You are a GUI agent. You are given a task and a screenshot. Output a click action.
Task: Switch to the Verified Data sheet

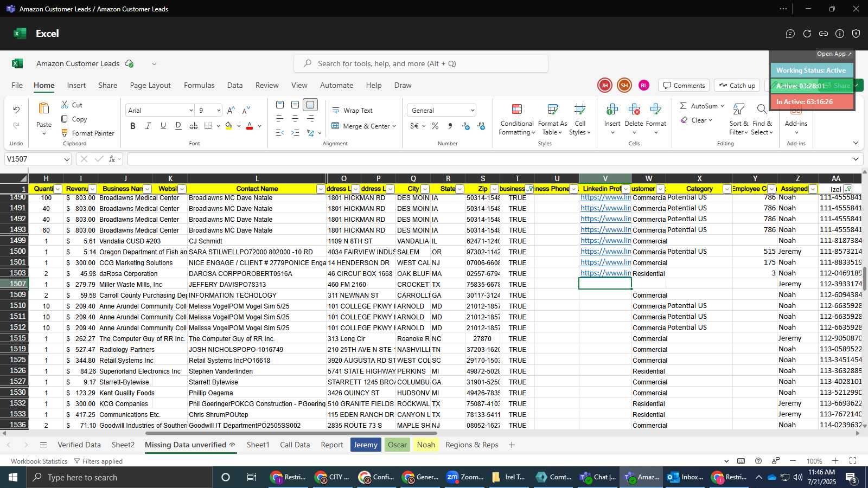[79, 445]
